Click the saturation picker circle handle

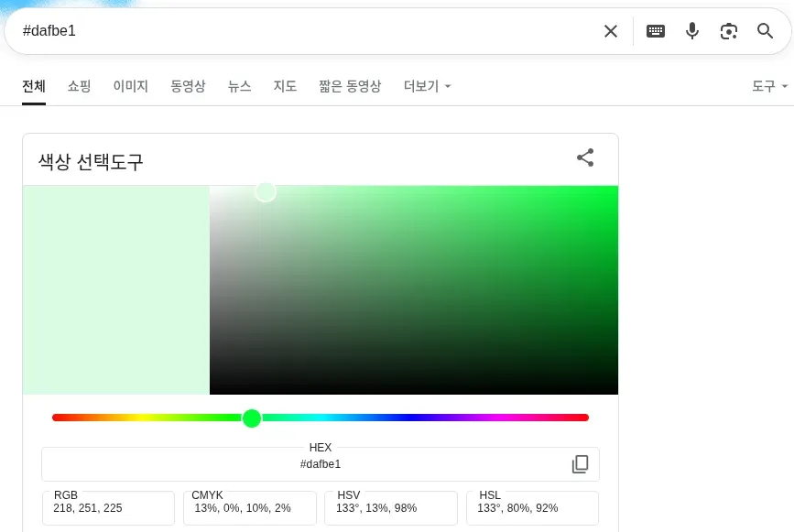[266, 191]
